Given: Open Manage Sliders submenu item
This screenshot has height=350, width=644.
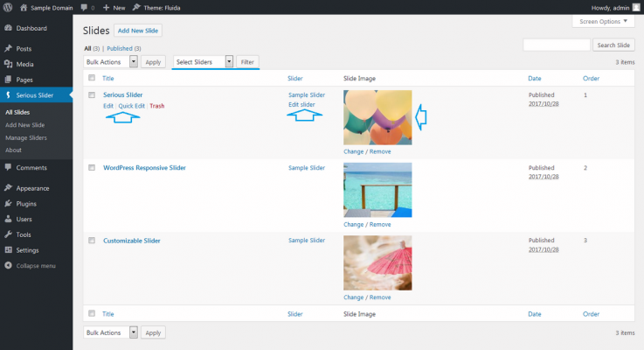Looking at the screenshot, I should coord(25,137).
